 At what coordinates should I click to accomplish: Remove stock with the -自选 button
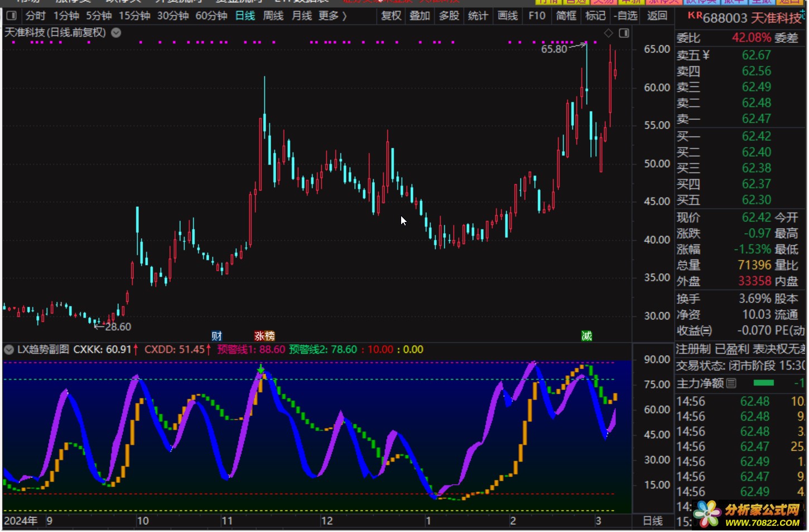625,16
